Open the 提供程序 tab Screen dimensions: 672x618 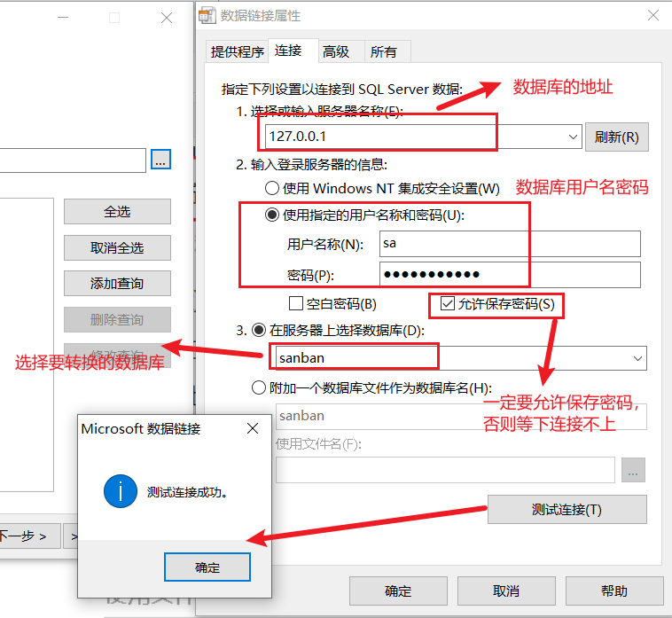coord(237,51)
